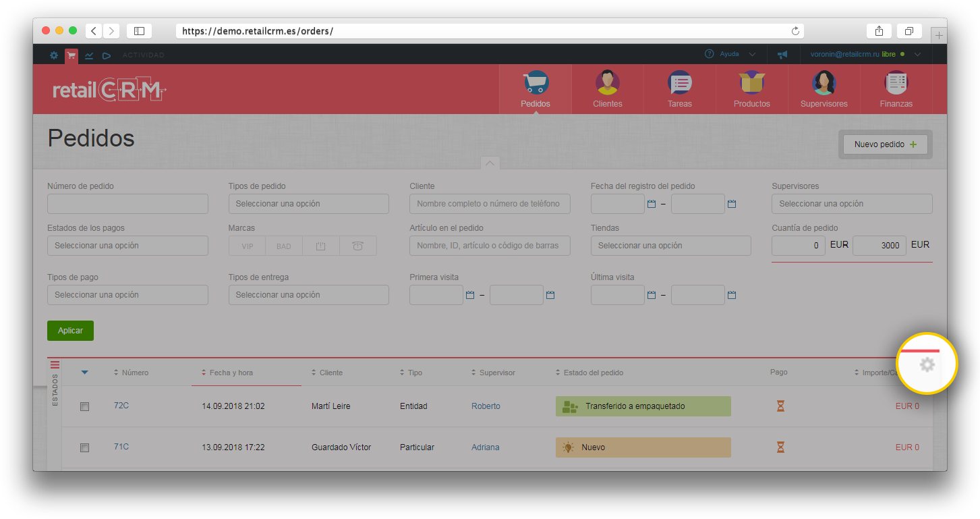Image resolution: width=980 pixels, height=519 pixels.
Task: Click the retailCRM logo
Action: click(x=109, y=90)
